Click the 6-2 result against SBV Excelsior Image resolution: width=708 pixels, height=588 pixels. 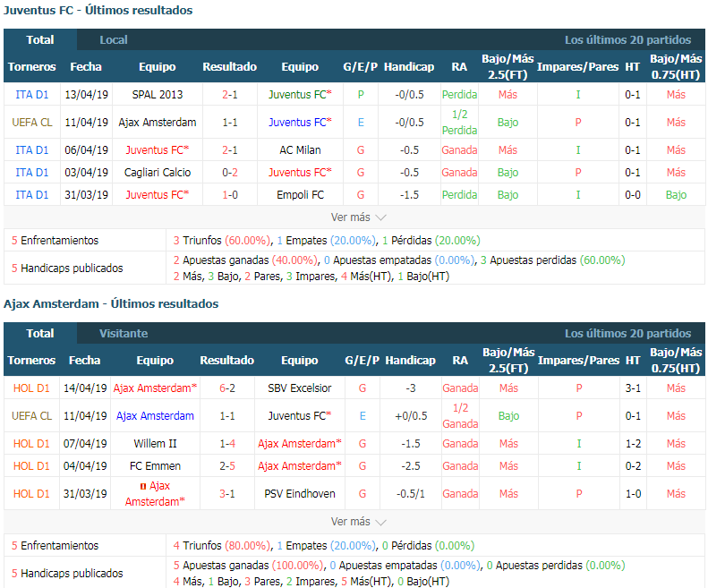tap(227, 388)
